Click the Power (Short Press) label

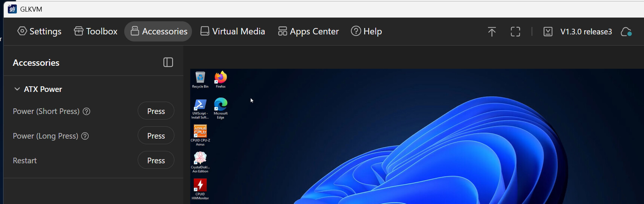click(x=46, y=111)
